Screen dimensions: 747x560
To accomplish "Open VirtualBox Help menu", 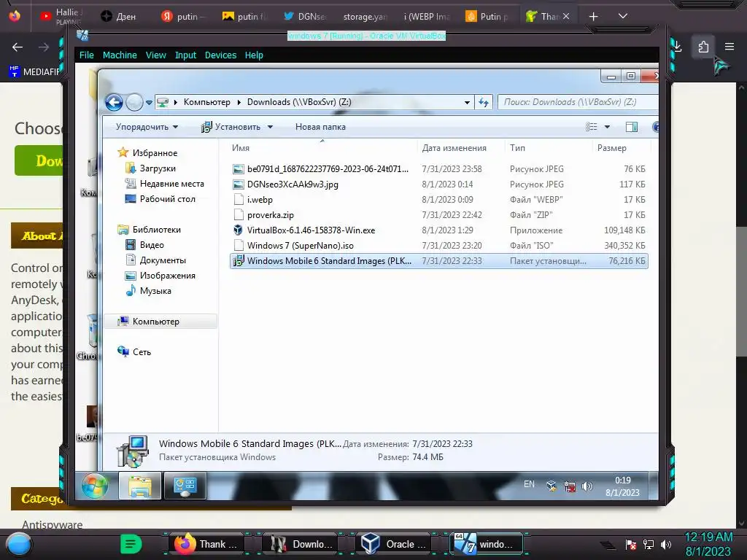I will click(254, 55).
